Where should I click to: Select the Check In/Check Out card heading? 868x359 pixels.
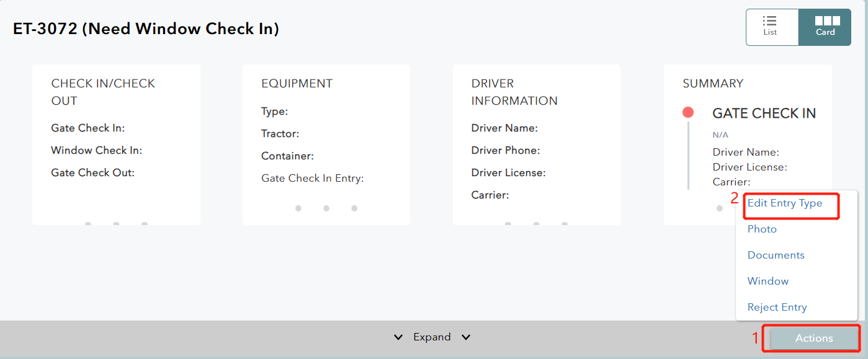[x=103, y=92]
